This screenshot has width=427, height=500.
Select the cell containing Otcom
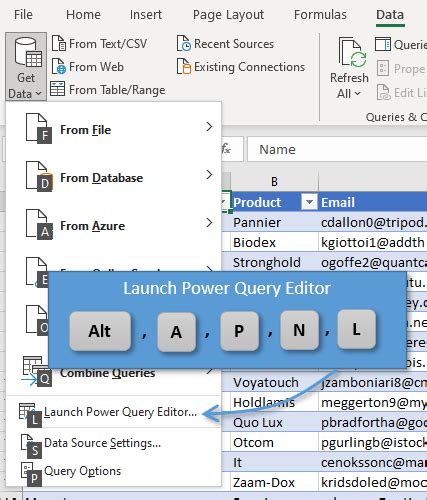click(274, 442)
